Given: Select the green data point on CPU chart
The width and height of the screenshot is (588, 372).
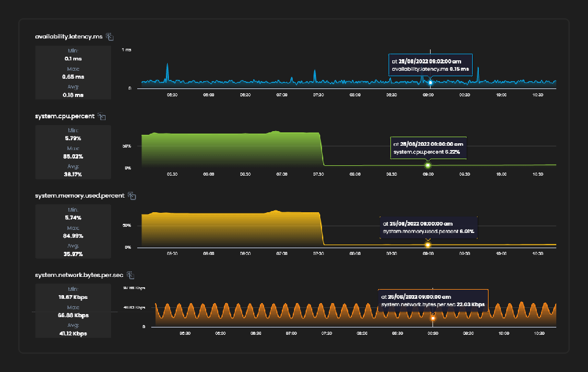Looking at the screenshot, I should [x=428, y=165].
